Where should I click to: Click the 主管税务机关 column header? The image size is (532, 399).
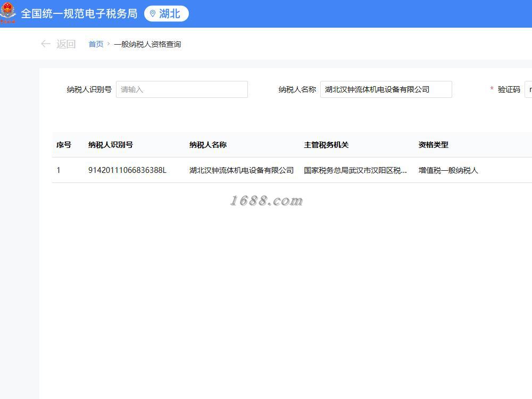(326, 145)
